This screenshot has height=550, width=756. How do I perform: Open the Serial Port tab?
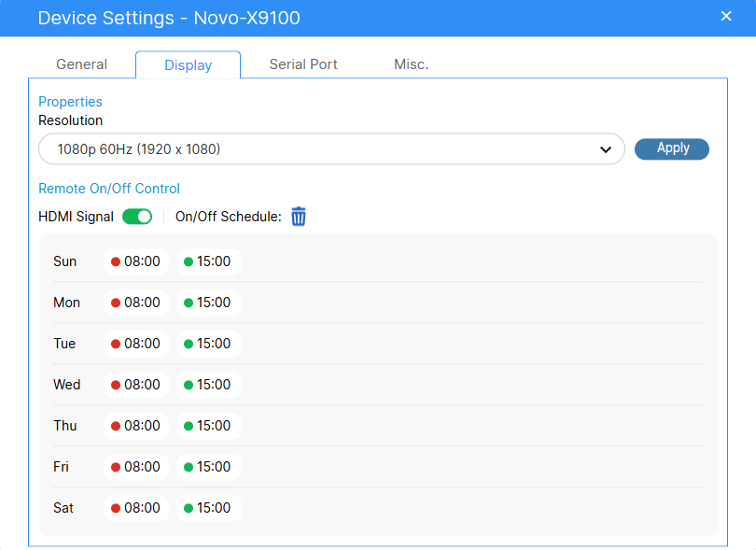tap(303, 64)
